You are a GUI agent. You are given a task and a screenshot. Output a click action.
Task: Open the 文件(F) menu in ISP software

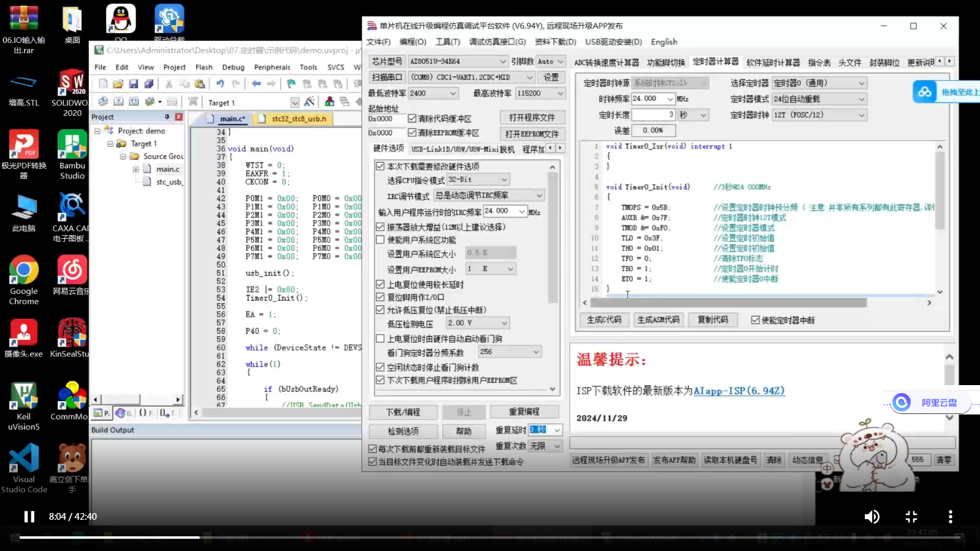pyautogui.click(x=379, y=42)
